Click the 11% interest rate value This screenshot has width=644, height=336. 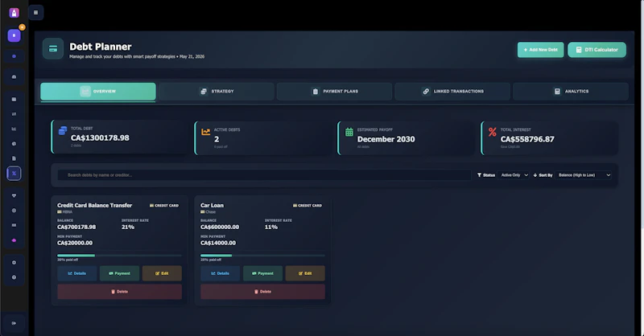[271, 227]
